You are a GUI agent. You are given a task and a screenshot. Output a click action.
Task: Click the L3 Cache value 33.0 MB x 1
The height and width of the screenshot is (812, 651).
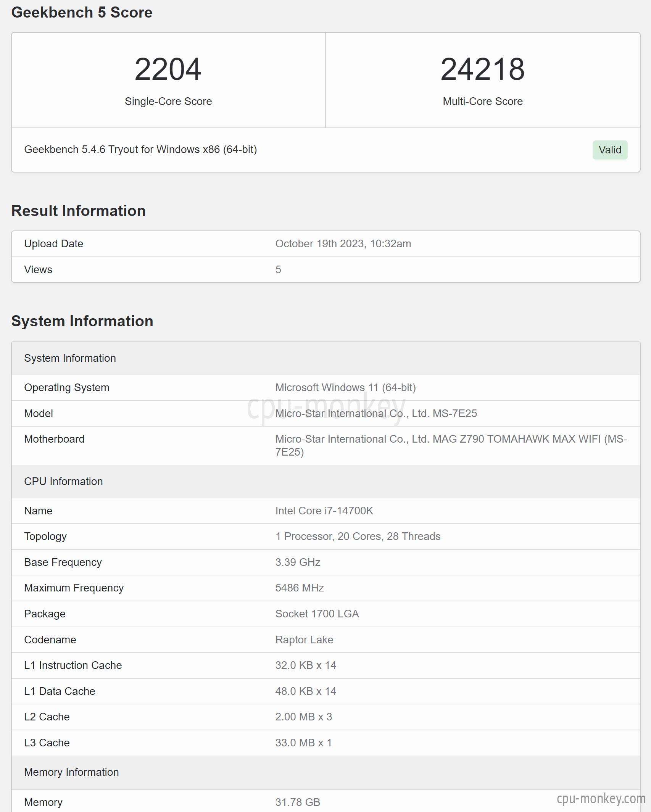303,743
